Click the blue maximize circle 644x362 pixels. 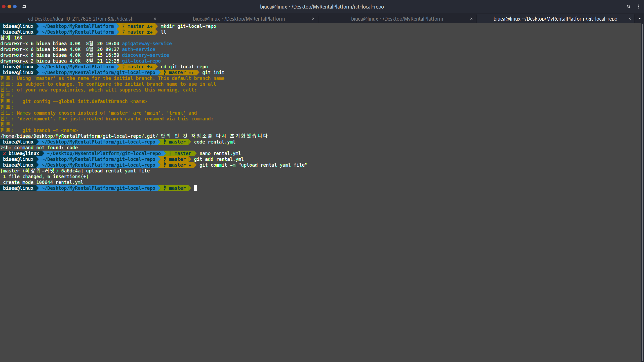pos(15,7)
